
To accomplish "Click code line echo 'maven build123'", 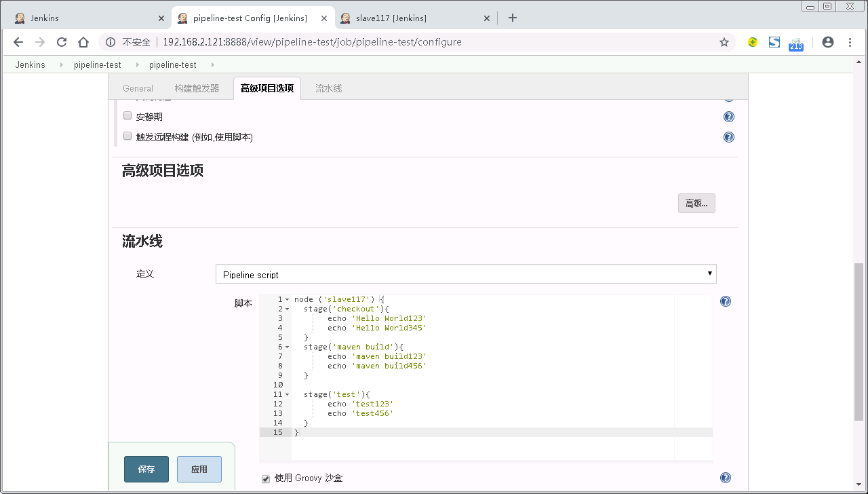I will [x=377, y=356].
